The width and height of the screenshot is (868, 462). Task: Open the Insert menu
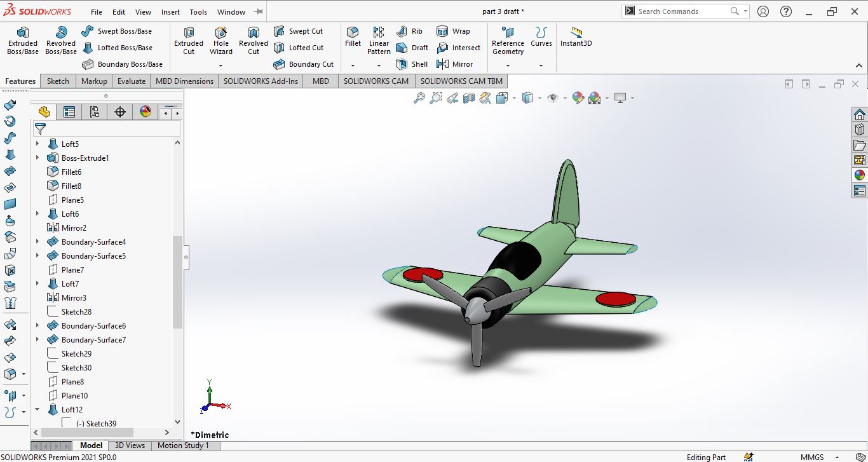[170, 11]
